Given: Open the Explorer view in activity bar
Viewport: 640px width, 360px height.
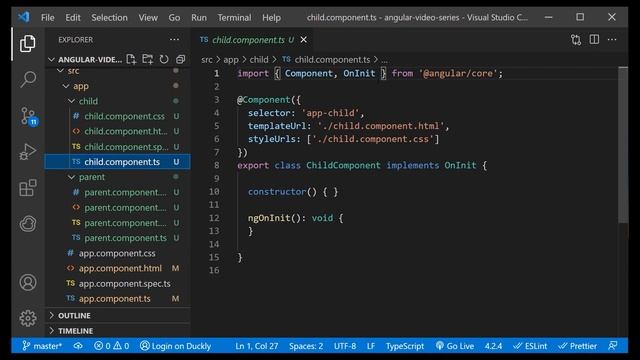Looking at the screenshot, I should pos(28,43).
